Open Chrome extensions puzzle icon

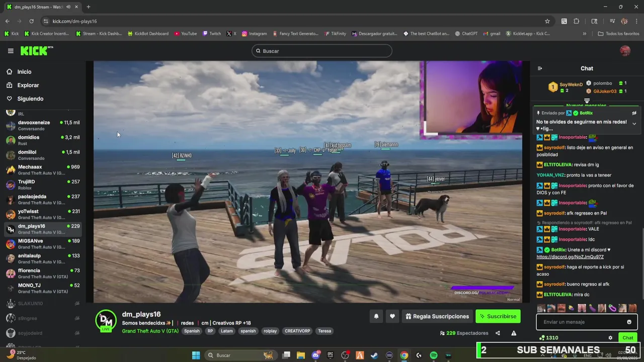pyautogui.click(x=577, y=21)
